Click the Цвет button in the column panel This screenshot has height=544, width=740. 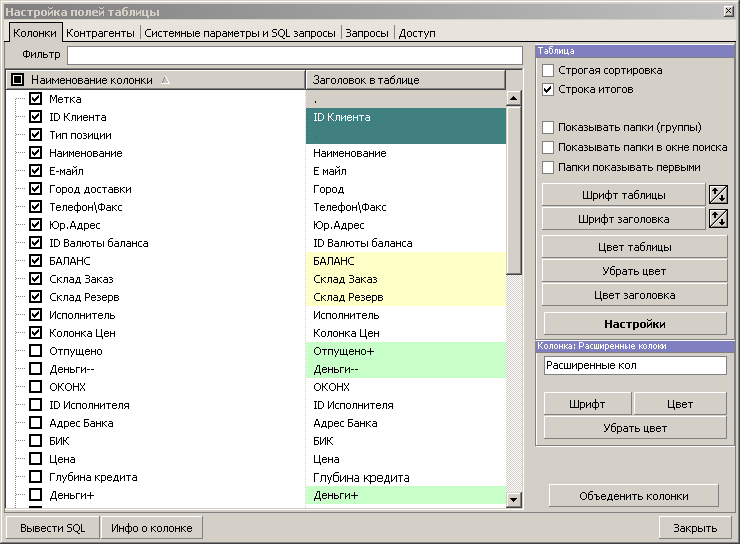pyautogui.click(x=680, y=404)
